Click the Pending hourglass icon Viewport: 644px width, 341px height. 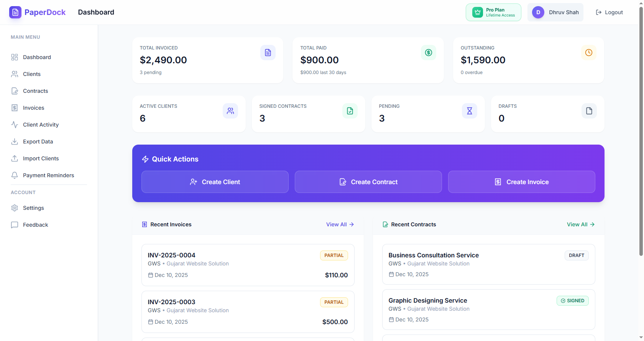click(470, 111)
